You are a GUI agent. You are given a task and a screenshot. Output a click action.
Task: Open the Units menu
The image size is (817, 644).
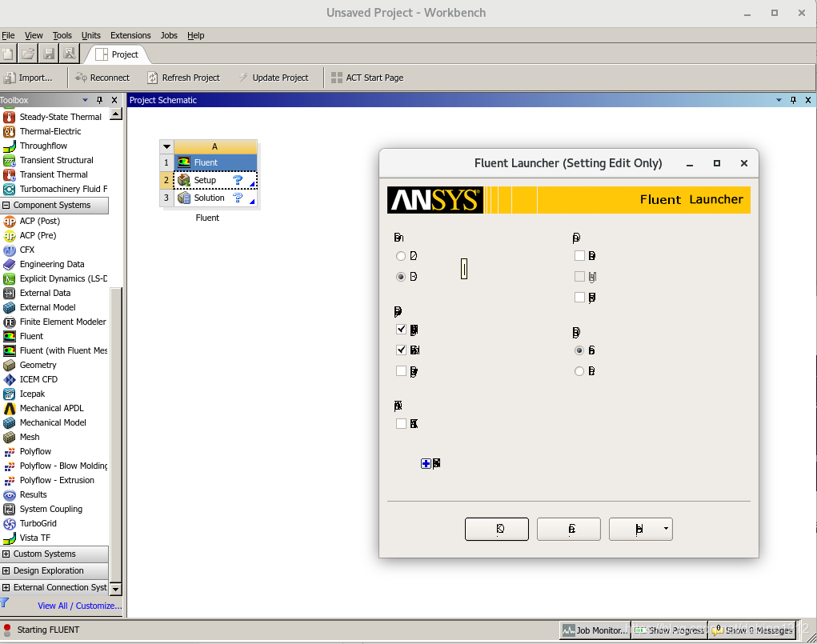click(91, 35)
